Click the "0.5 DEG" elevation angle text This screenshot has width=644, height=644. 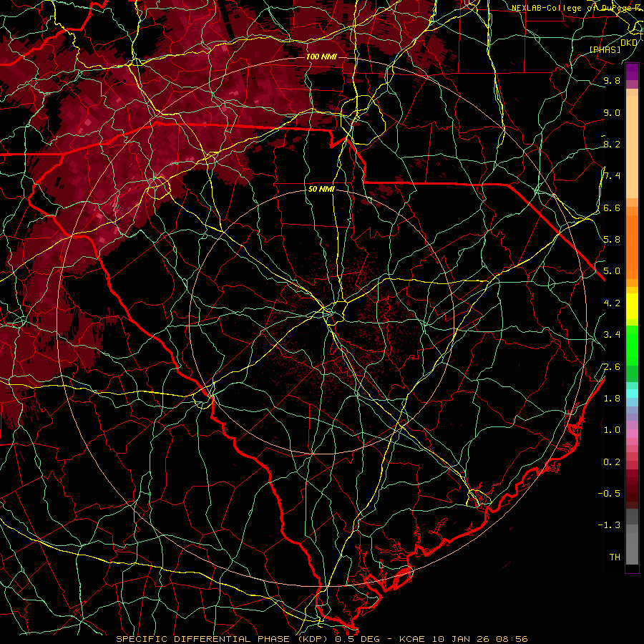[x=356, y=639]
